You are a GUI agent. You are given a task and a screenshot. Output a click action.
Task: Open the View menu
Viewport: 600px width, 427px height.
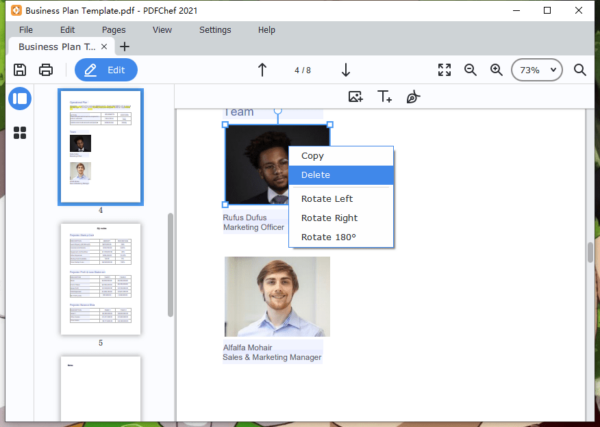click(x=162, y=30)
